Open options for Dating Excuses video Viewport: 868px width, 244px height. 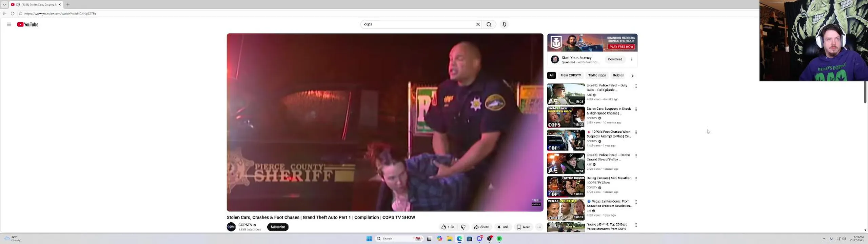point(636,179)
